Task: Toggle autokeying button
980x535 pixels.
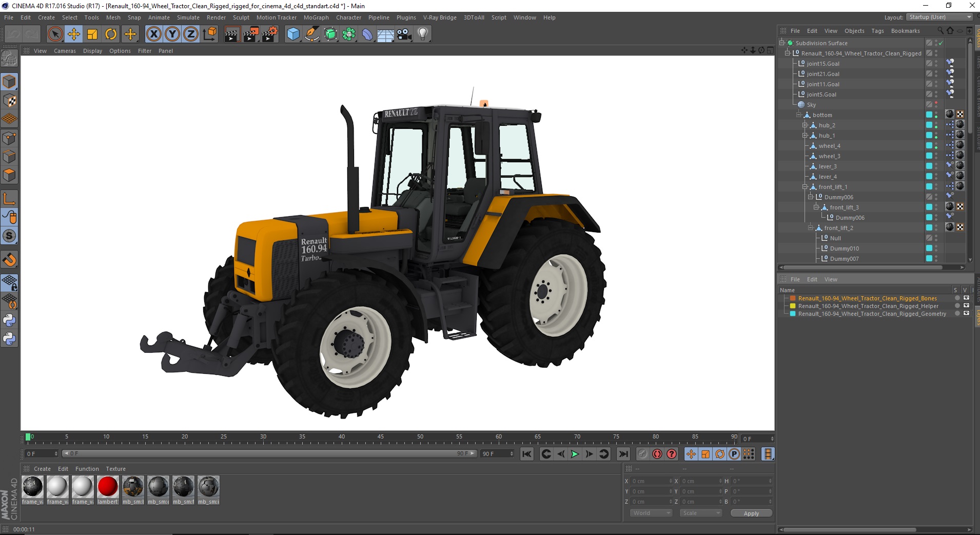Action: [x=657, y=454]
